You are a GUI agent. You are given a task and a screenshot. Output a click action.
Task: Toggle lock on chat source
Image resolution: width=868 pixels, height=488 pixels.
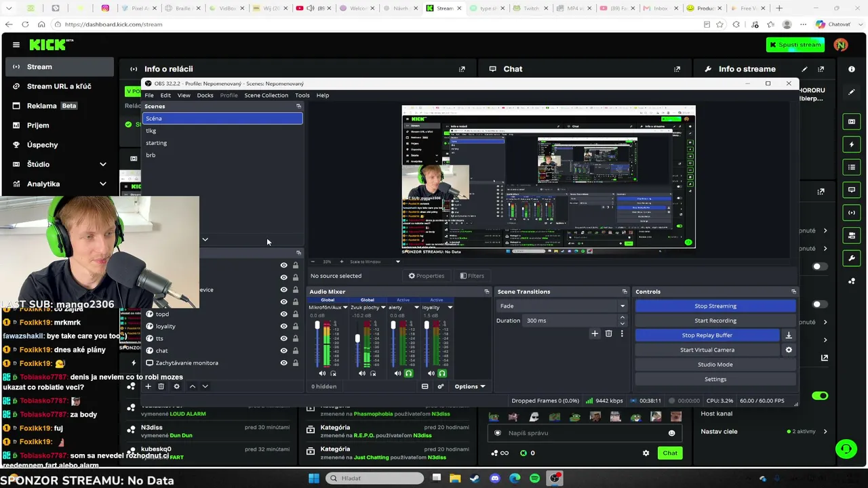[296, 350]
